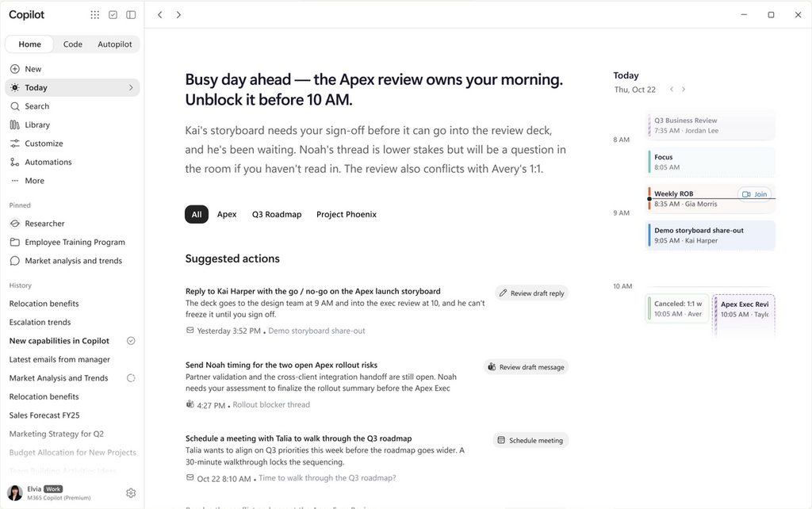Click mail icon beside Yesterday 3:52 PM

pyautogui.click(x=190, y=331)
